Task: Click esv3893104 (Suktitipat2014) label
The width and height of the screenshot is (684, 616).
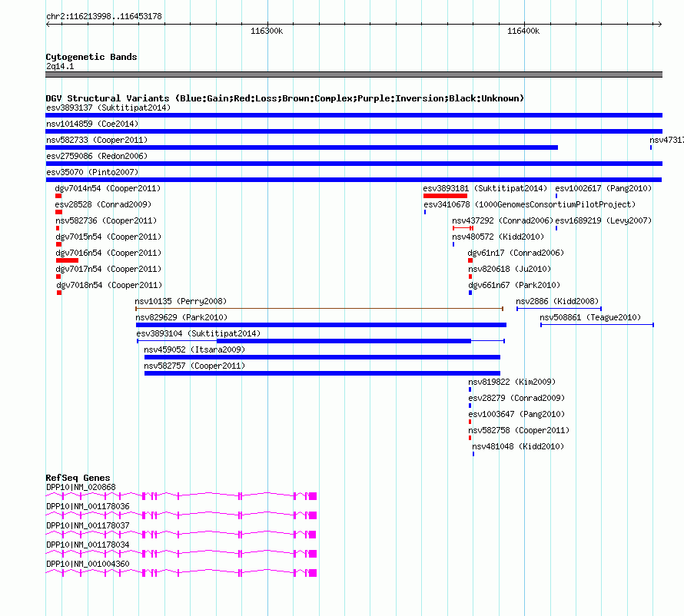Action: [x=198, y=333]
